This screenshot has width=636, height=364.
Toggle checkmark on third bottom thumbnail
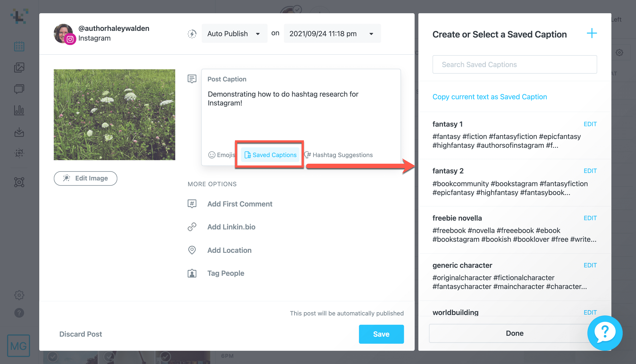(165, 357)
